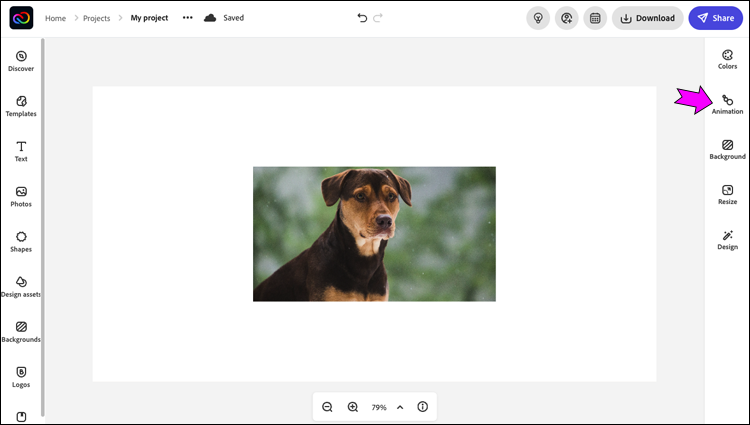Navigate to Projects in breadcrumb
The image size is (750, 425).
coord(97,18)
